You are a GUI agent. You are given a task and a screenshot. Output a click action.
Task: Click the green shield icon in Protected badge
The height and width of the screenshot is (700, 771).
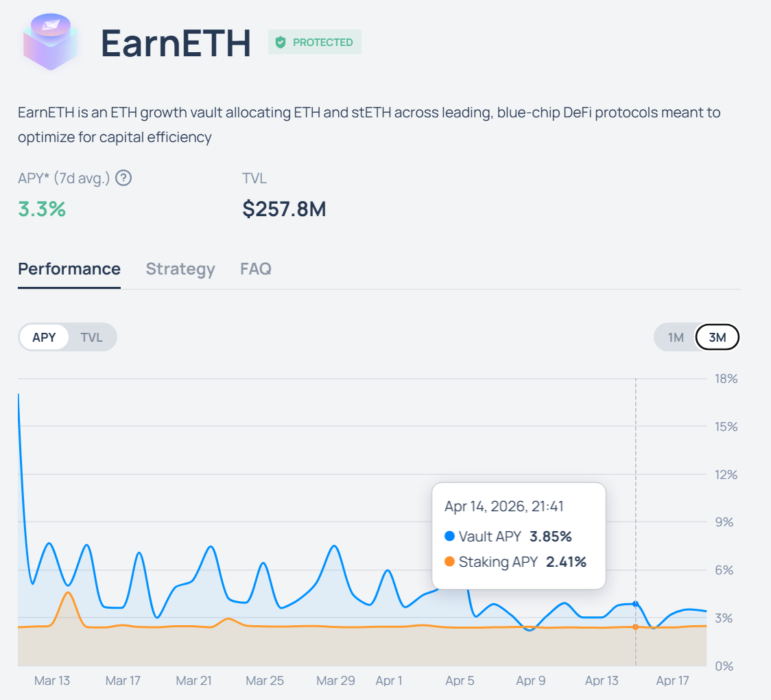click(x=281, y=43)
